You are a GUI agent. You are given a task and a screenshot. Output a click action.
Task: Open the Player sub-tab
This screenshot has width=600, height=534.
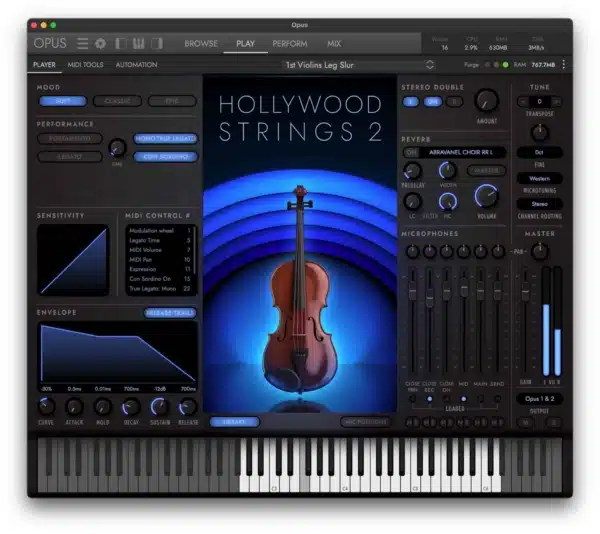44,65
